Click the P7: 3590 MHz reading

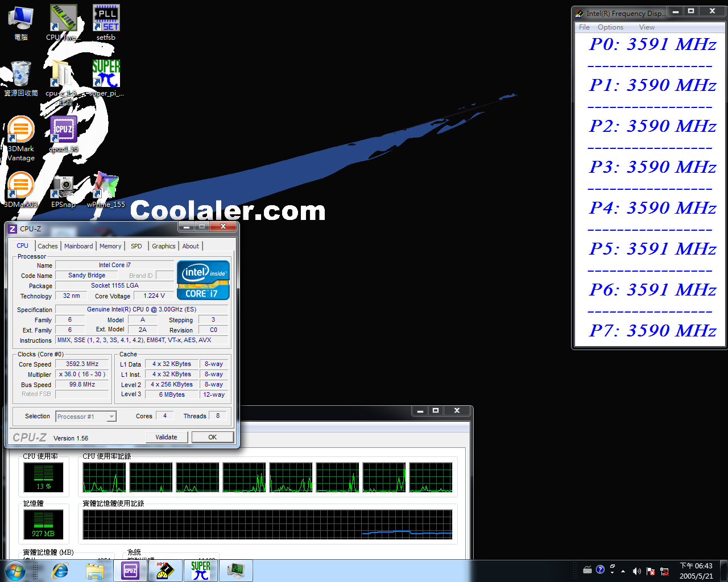coord(652,331)
